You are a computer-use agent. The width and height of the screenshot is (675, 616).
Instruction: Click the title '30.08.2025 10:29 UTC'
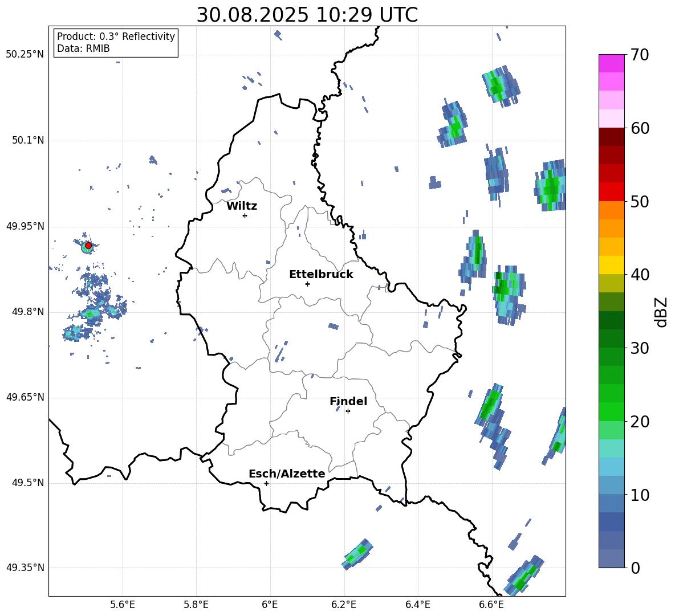(x=307, y=15)
